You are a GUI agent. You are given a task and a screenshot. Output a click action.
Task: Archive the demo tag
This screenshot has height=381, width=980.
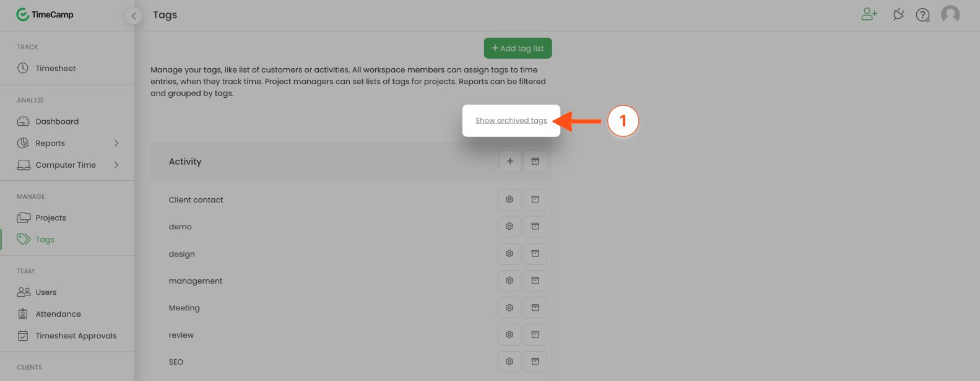[x=536, y=227]
